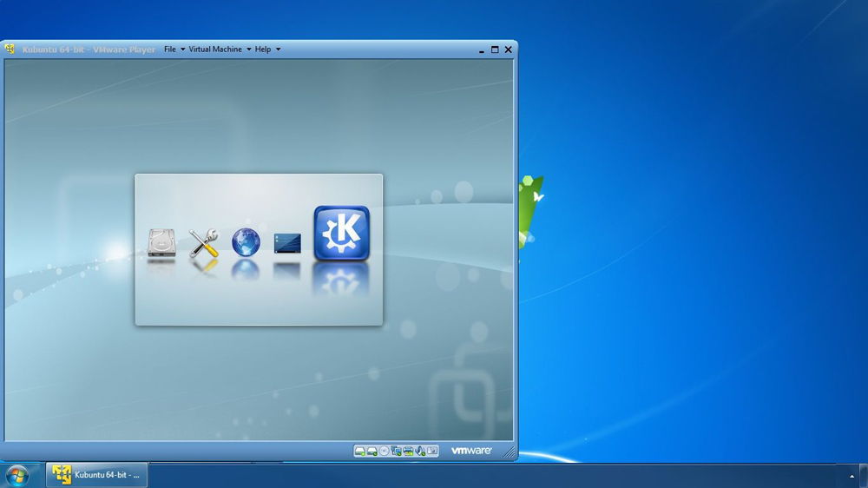Click the large KDE logo icon
This screenshot has height=488, width=868.
coord(341,233)
